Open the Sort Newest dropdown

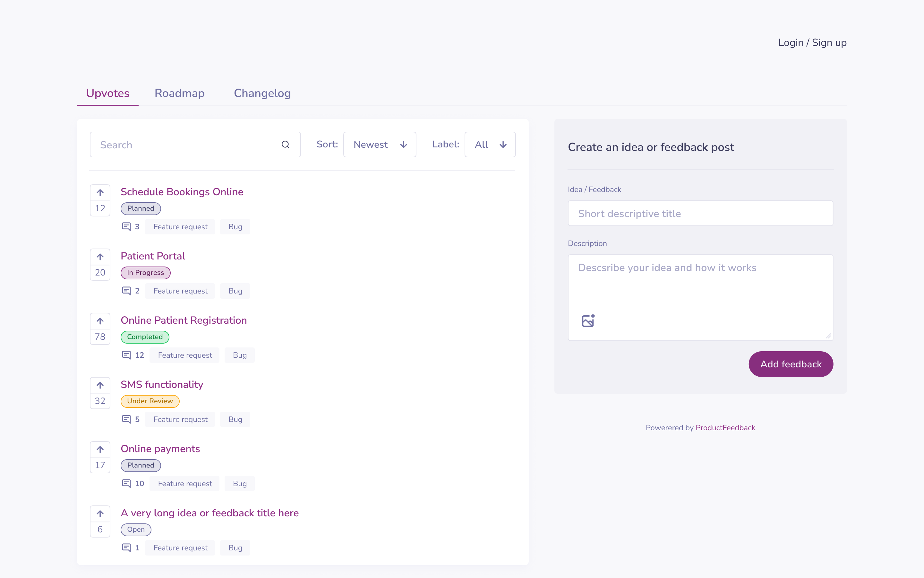coord(380,144)
